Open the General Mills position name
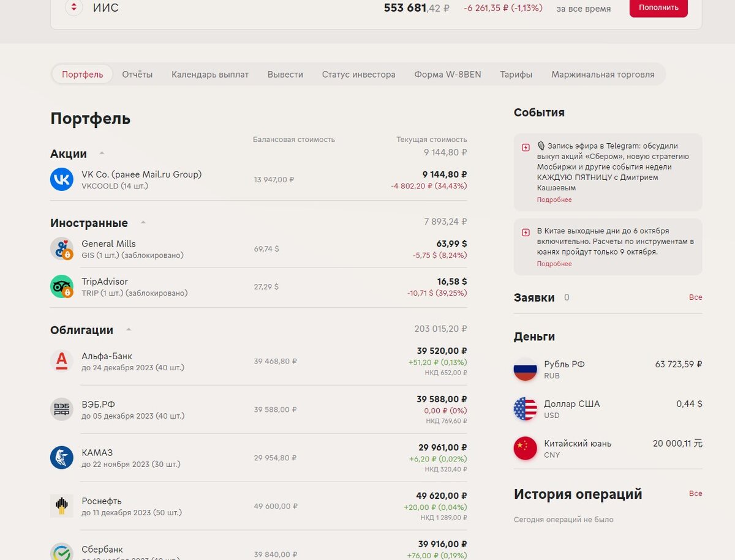The width and height of the screenshot is (735, 560). point(108,244)
